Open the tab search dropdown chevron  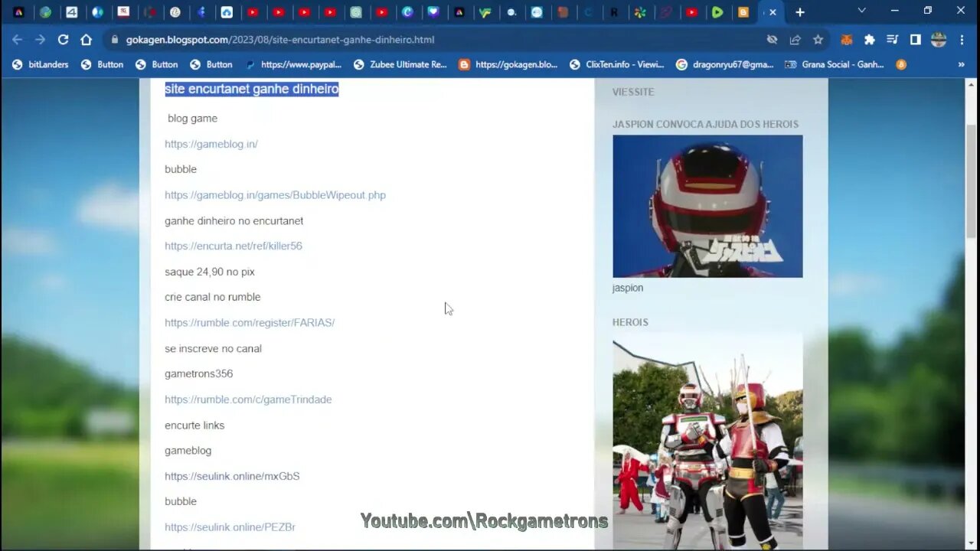point(862,11)
